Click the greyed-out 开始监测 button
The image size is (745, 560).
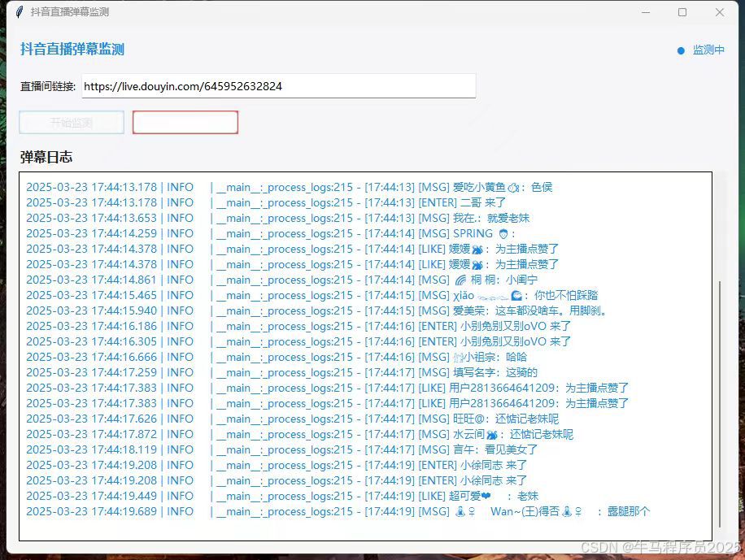coord(72,123)
